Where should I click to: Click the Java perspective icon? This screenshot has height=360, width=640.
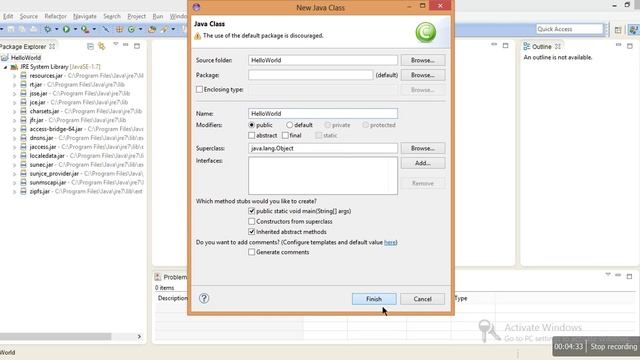633,29
